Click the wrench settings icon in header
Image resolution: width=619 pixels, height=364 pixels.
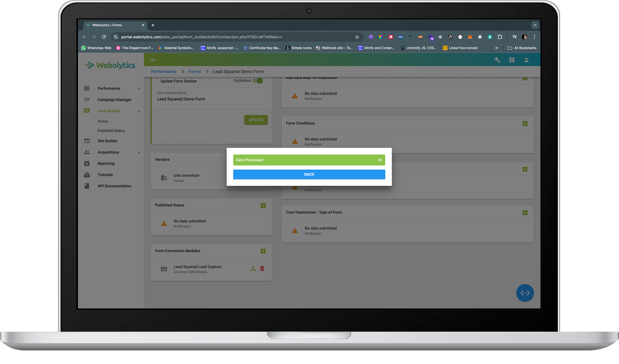click(497, 60)
